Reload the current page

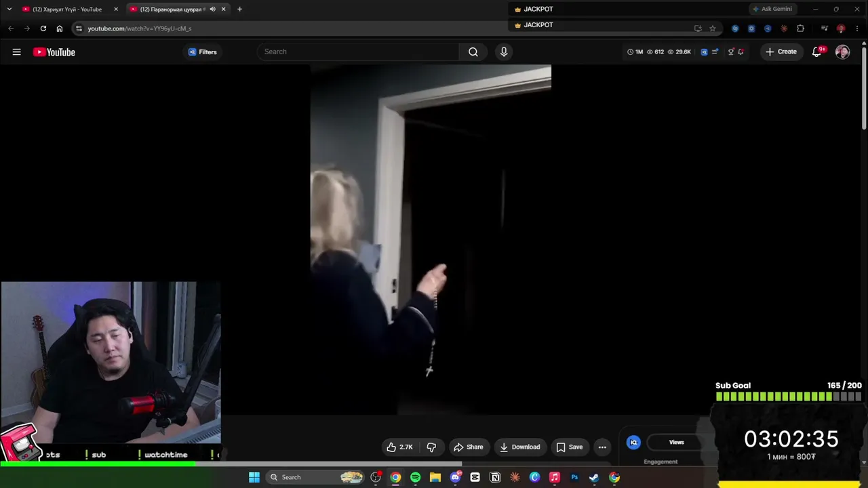point(43,28)
